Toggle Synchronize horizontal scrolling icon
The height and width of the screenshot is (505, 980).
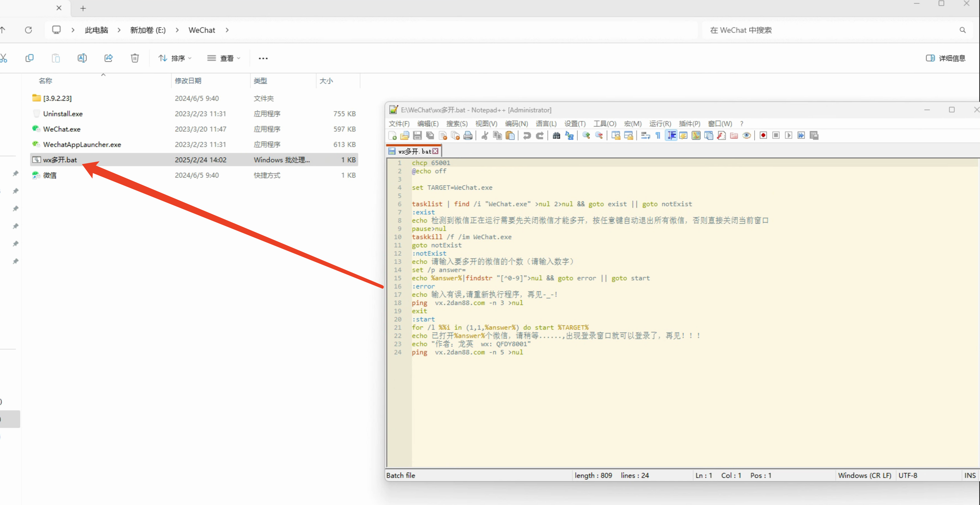click(628, 135)
